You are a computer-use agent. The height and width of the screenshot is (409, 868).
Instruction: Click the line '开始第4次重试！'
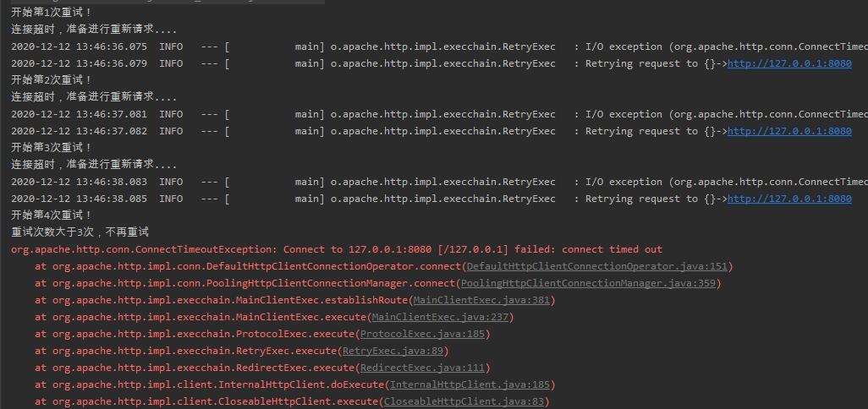coord(52,215)
